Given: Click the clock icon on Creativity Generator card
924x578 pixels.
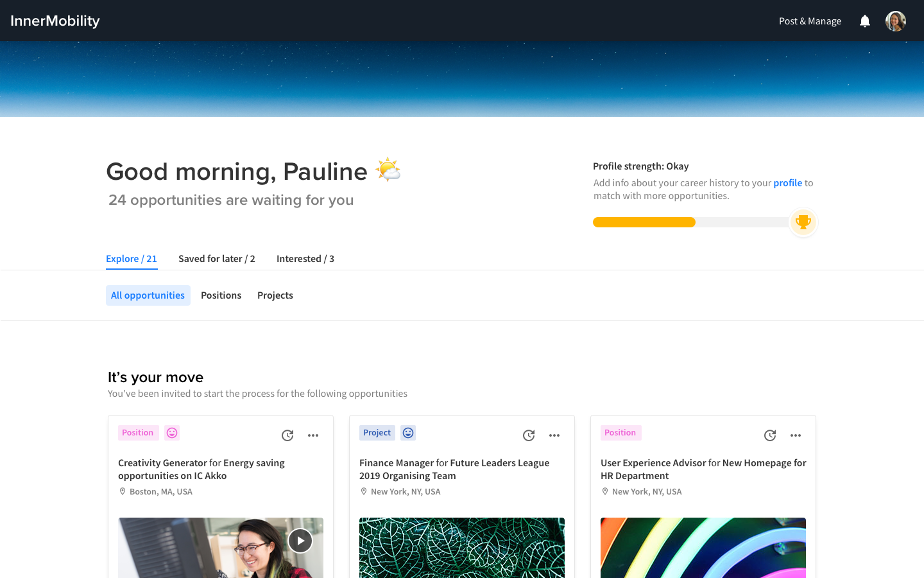Looking at the screenshot, I should coord(287,435).
